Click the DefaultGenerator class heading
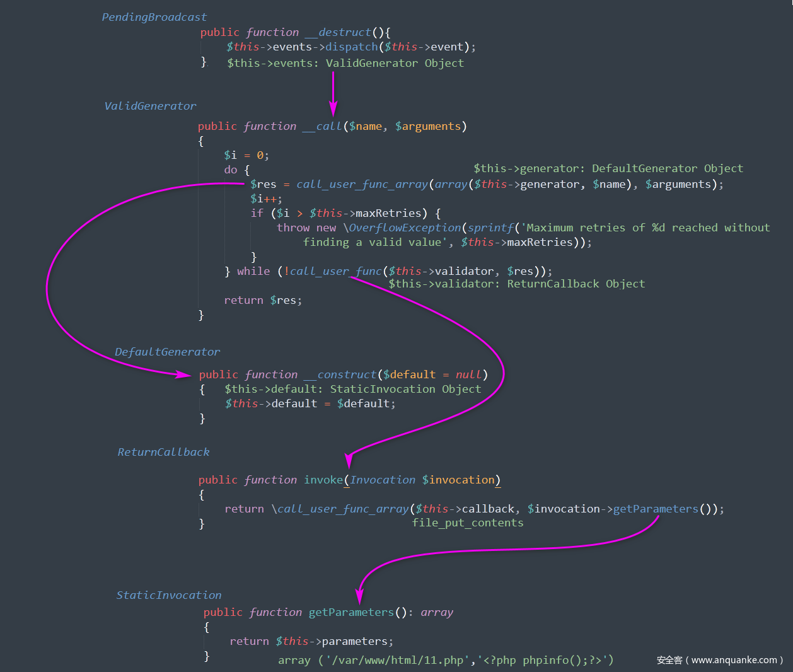 click(x=167, y=352)
